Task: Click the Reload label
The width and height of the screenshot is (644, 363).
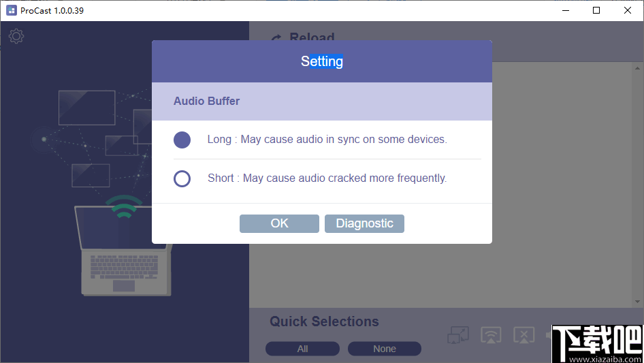Action: pyautogui.click(x=312, y=38)
